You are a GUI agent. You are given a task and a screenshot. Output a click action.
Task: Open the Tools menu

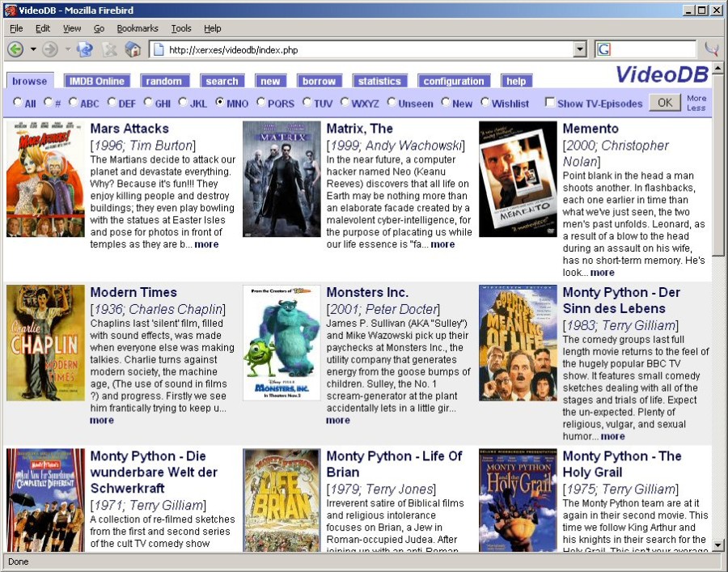tap(181, 28)
